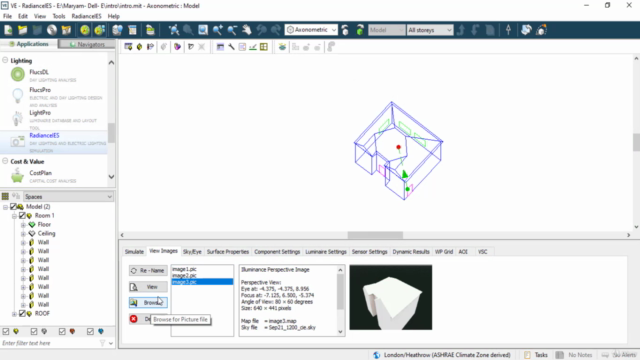Click the rendered image preview thumbnail
The height and width of the screenshot is (360, 640).
click(391, 298)
